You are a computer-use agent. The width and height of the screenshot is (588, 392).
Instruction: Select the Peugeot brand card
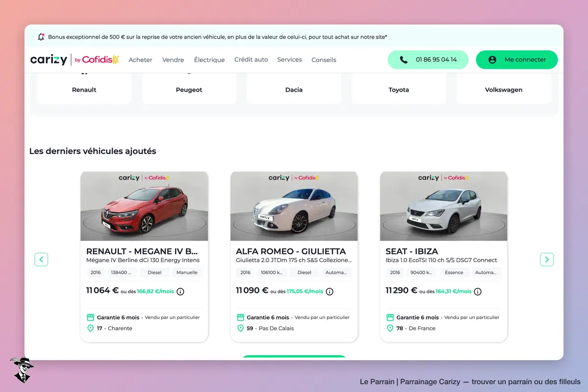point(189,89)
